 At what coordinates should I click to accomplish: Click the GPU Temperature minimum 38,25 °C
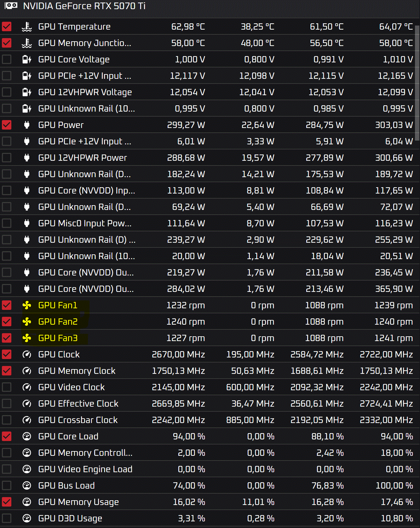pyautogui.click(x=257, y=26)
